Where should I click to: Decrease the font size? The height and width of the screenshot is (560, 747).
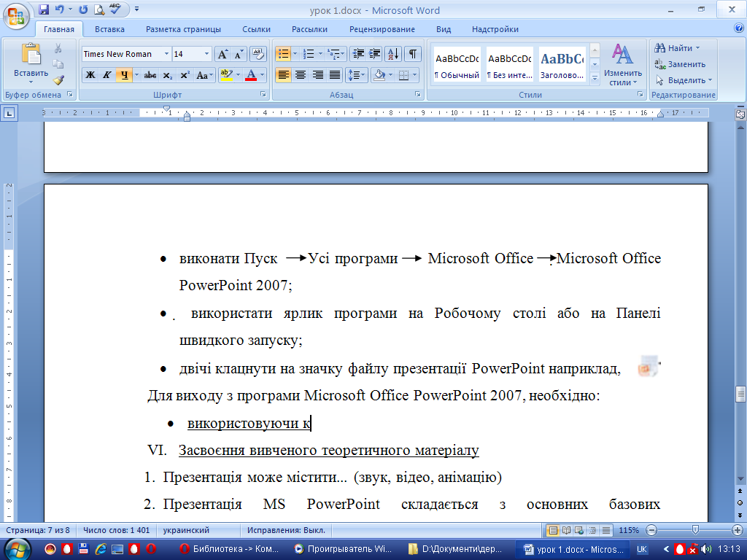click(239, 54)
